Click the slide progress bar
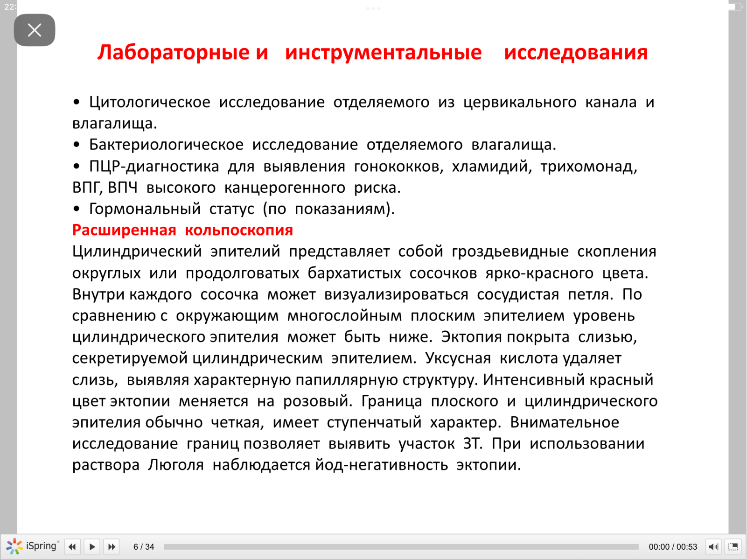Image resolution: width=747 pixels, height=560 pixels. click(401, 546)
